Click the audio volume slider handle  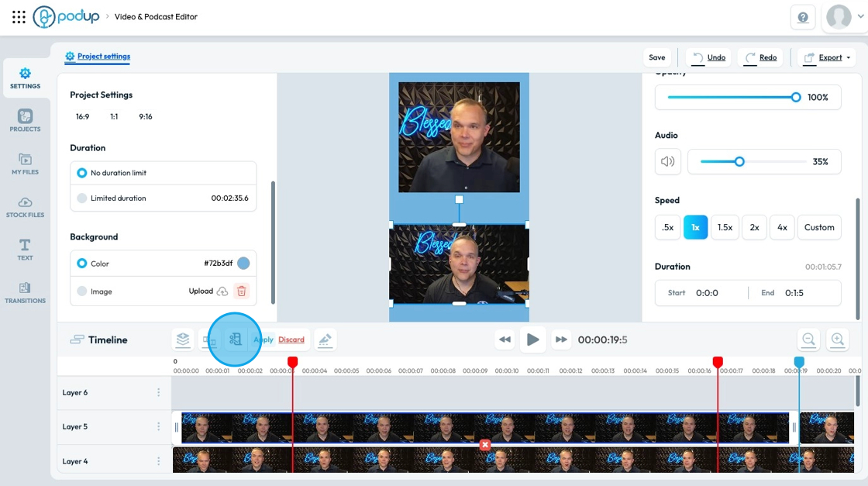(739, 162)
